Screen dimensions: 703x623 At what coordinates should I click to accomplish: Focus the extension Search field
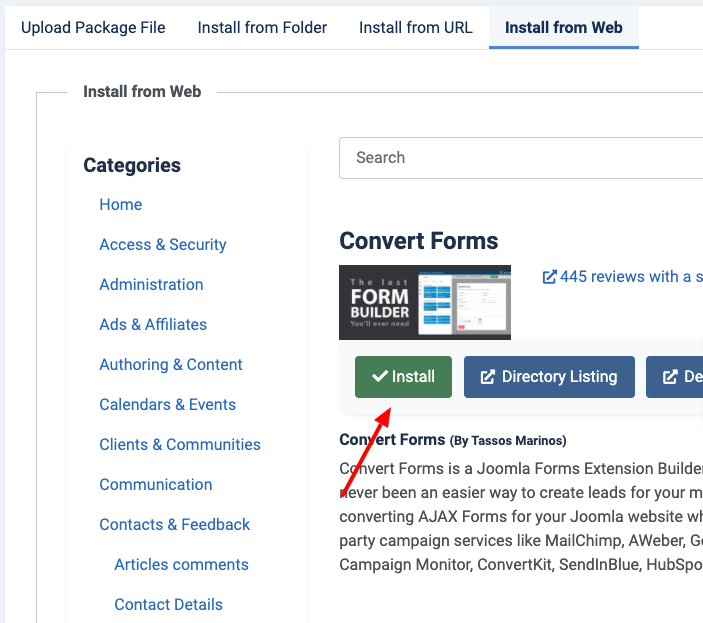coord(521,158)
